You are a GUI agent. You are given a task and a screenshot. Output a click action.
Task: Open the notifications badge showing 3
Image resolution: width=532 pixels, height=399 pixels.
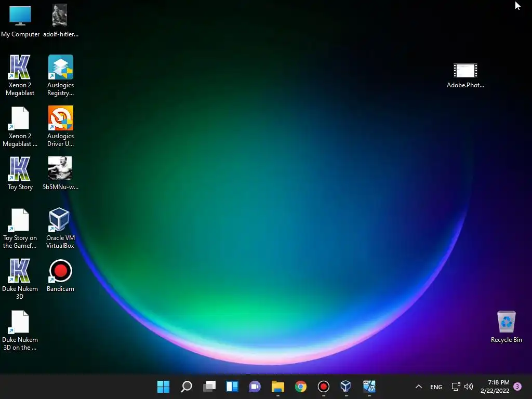pyautogui.click(x=517, y=387)
